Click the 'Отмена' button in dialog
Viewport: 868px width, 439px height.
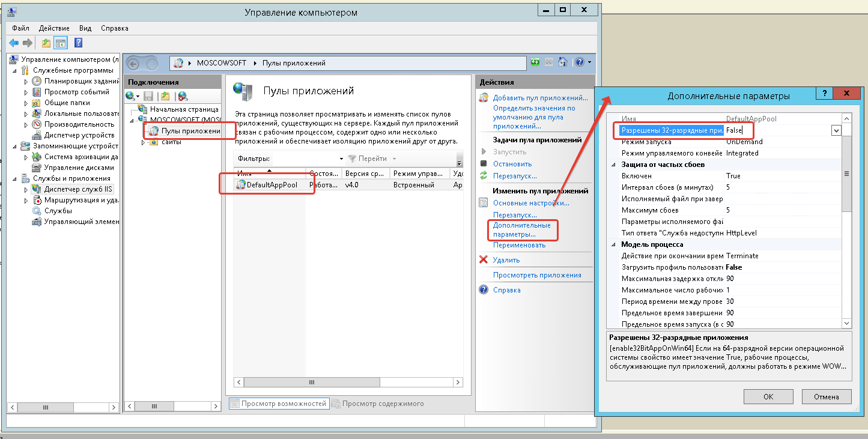(826, 397)
